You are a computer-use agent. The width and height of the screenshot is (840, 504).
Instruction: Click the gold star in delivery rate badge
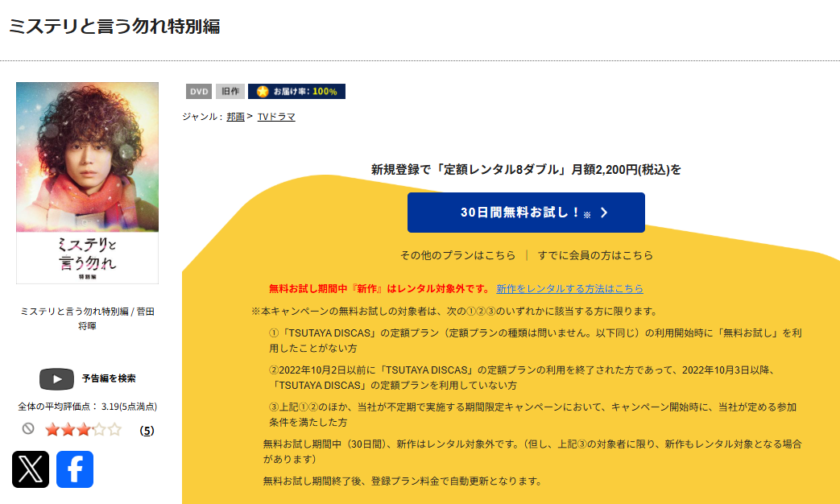coord(262,92)
